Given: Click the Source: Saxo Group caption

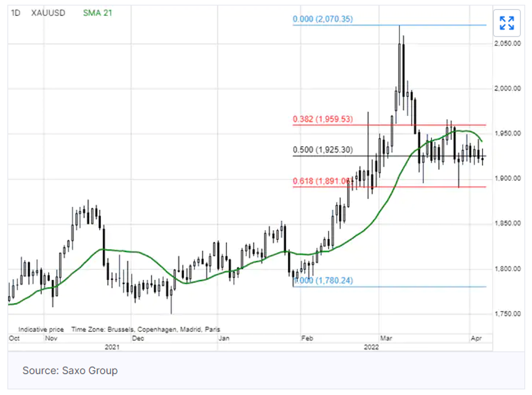Looking at the screenshot, I should click(70, 371).
